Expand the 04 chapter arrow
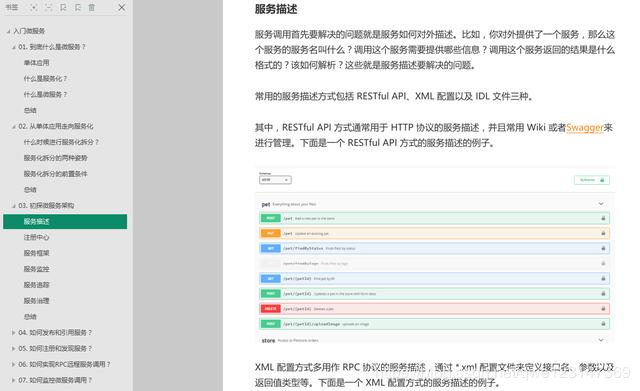640x391 pixels. click(x=13, y=333)
